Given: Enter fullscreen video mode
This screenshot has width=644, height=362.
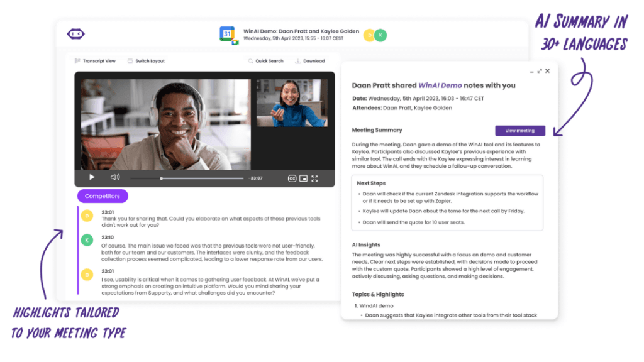Looking at the screenshot, I should pyautogui.click(x=314, y=178).
